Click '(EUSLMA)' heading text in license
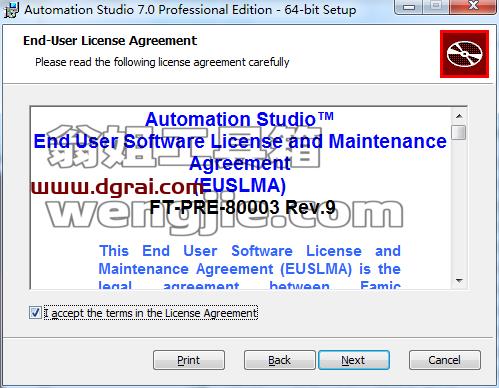499x388 pixels. [x=240, y=186]
